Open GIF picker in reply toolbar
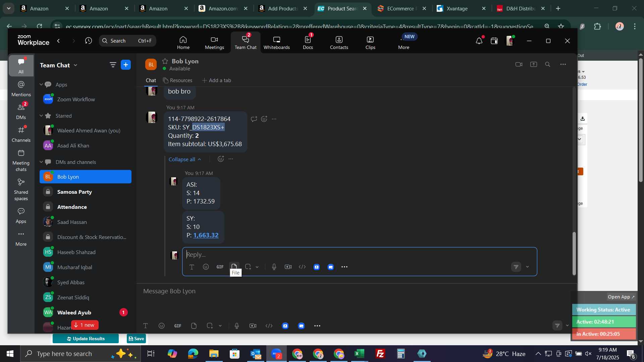644x362 pixels. [220, 267]
